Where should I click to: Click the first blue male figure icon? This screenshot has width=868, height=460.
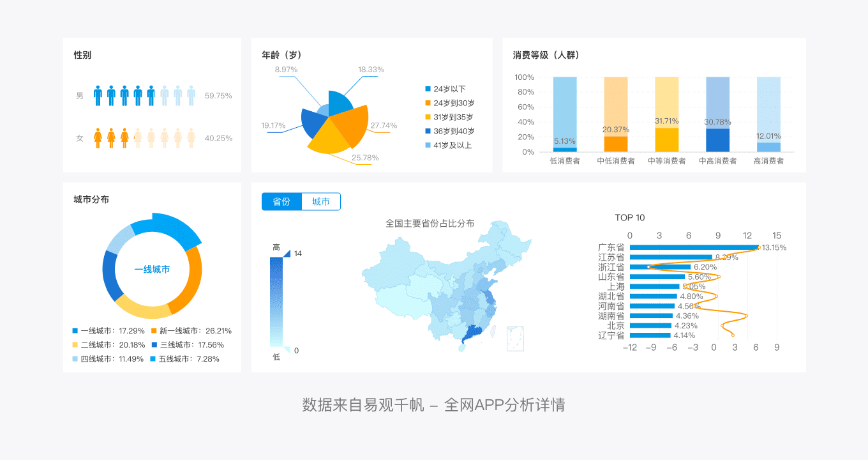coord(98,95)
